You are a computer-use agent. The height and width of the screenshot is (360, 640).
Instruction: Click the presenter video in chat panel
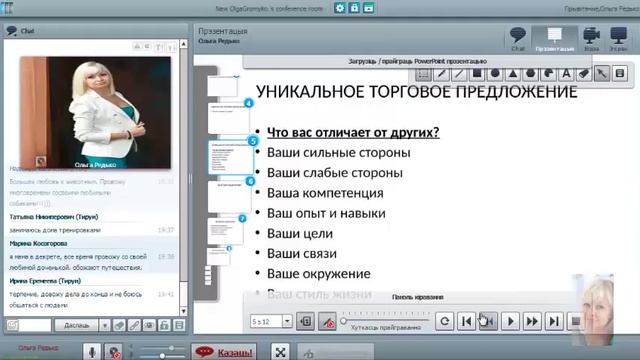(96, 113)
